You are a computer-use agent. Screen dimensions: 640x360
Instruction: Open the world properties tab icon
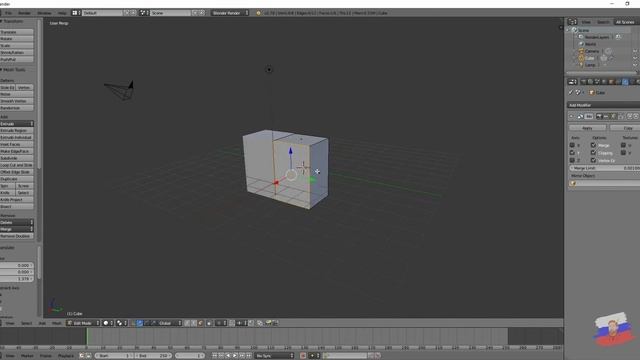click(x=604, y=82)
